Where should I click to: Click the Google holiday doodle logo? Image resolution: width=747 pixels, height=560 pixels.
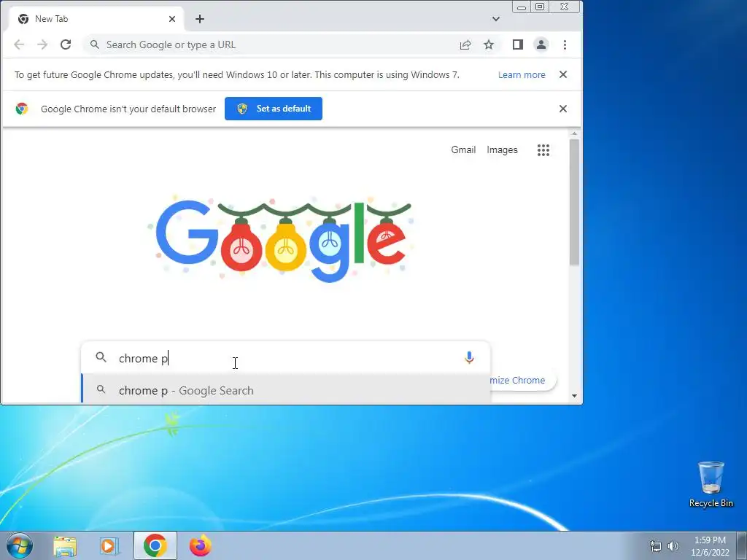coord(282,239)
